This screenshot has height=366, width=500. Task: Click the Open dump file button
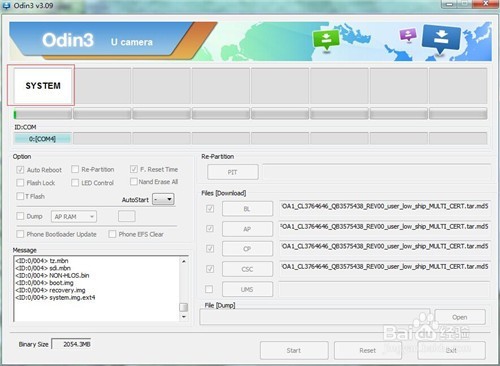pos(460,317)
